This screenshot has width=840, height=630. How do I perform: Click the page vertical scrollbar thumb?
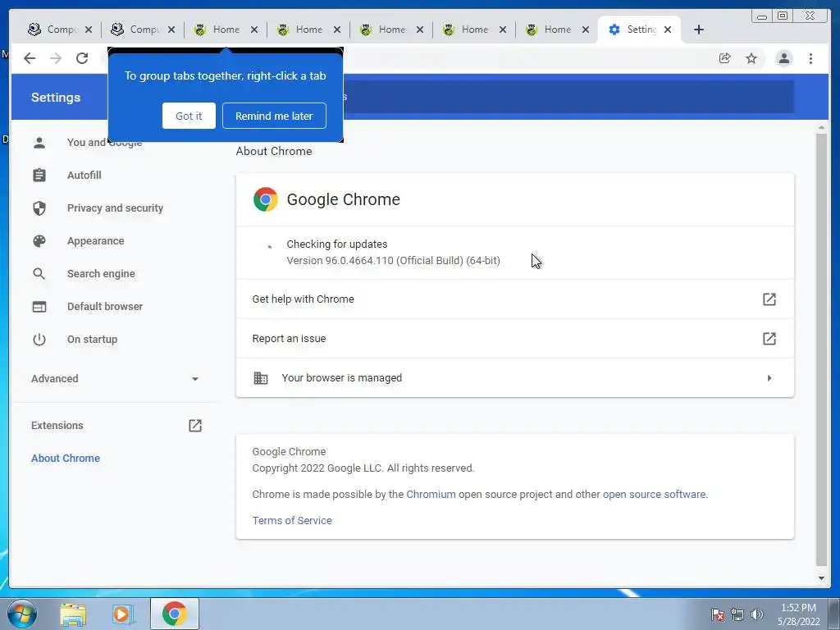[821, 348]
